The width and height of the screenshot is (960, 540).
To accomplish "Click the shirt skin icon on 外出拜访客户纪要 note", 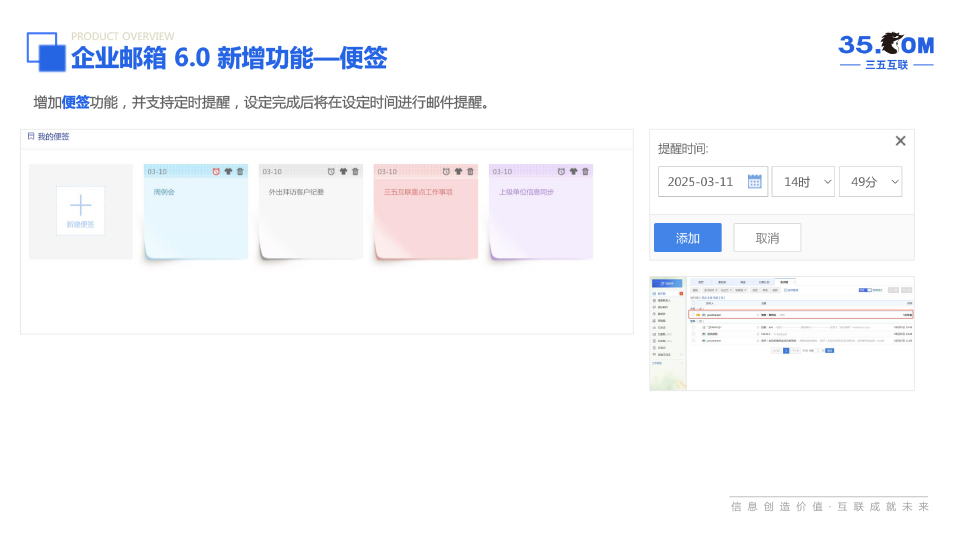I will click(x=343, y=171).
